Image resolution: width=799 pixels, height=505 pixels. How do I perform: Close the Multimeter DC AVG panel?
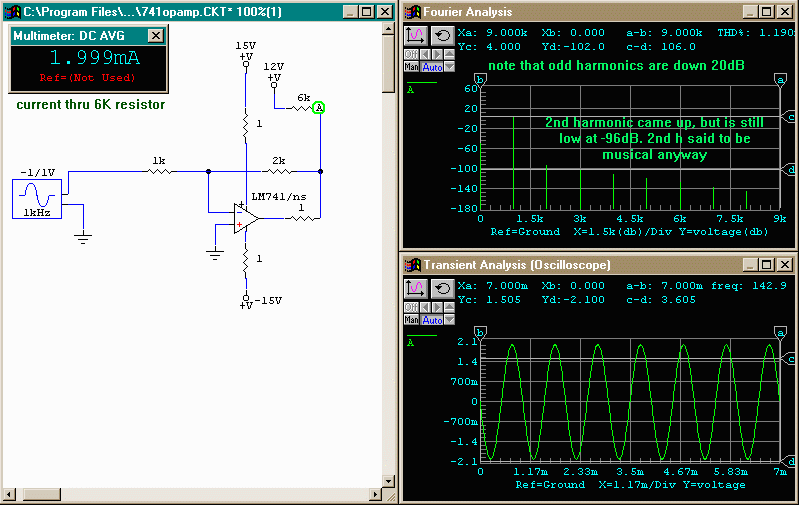coord(155,35)
